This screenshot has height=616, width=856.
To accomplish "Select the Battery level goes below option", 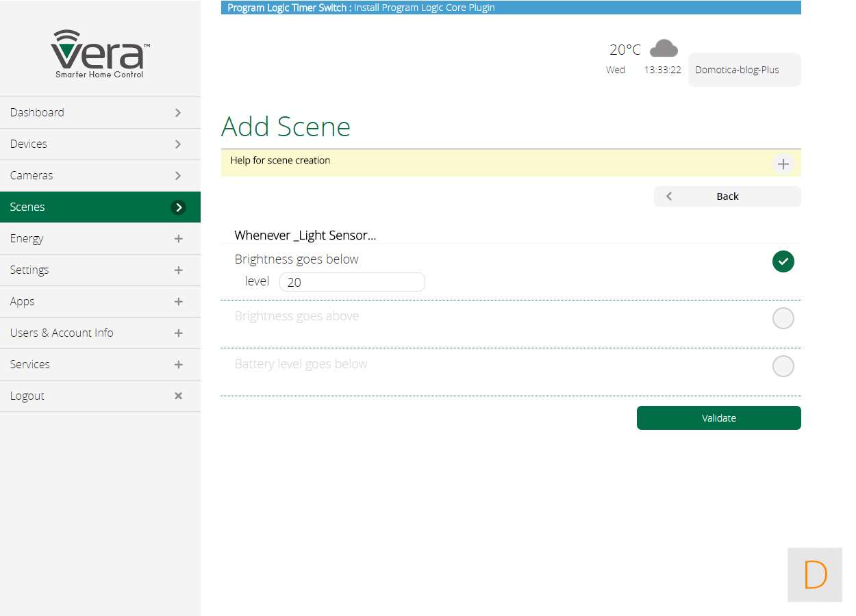I will pyautogui.click(x=783, y=366).
